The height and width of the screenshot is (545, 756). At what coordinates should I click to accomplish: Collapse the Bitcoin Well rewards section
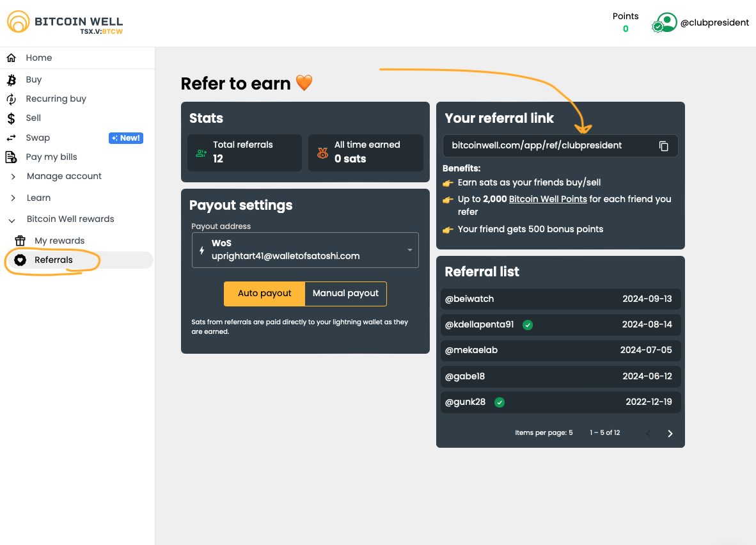12,219
